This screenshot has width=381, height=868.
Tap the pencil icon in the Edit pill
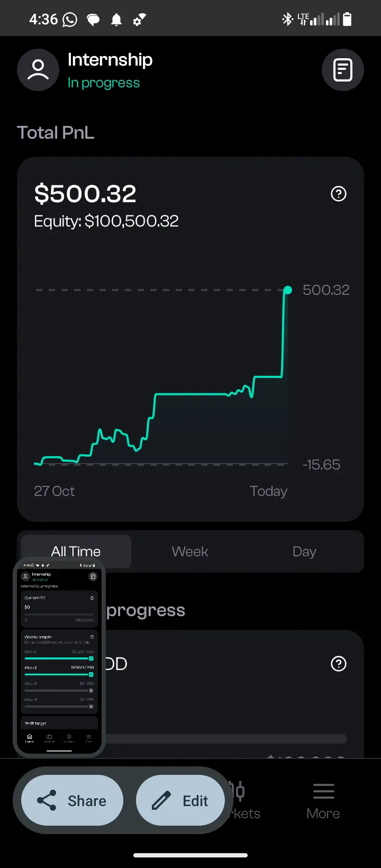click(161, 801)
